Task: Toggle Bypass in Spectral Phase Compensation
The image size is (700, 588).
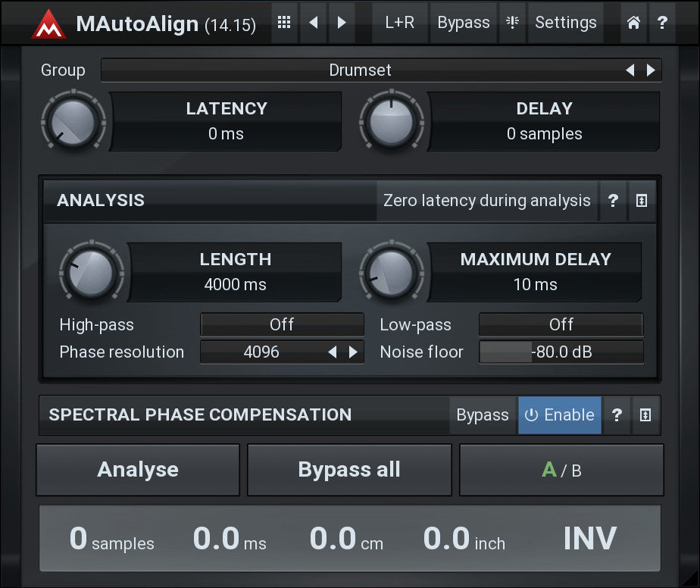Action: [482, 415]
